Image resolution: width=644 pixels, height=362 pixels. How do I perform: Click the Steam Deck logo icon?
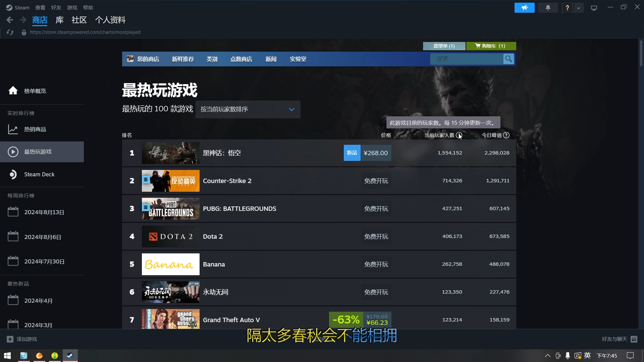(13, 175)
